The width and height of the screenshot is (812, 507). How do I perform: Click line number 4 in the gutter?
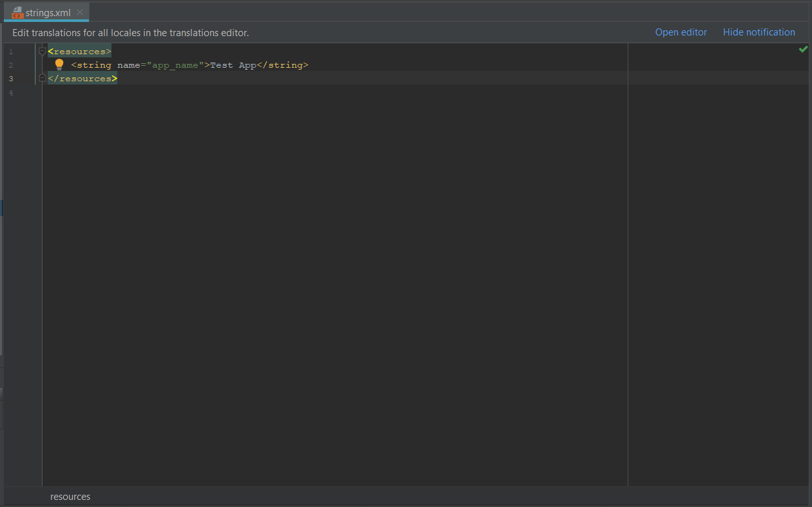[x=11, y=93]
